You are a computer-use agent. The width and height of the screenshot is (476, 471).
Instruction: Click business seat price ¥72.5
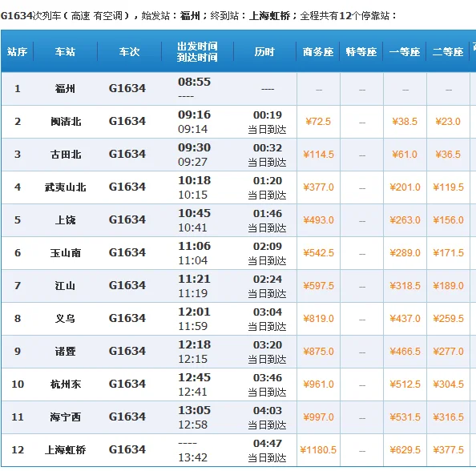318,122
